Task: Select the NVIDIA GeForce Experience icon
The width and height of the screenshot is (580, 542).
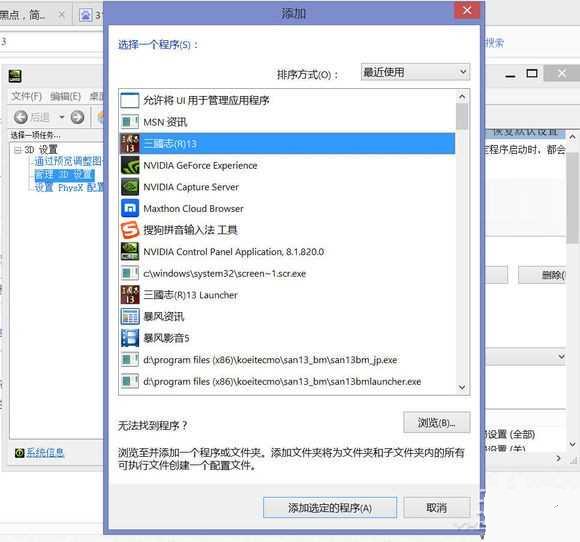Action: click(x=130, y=165)
